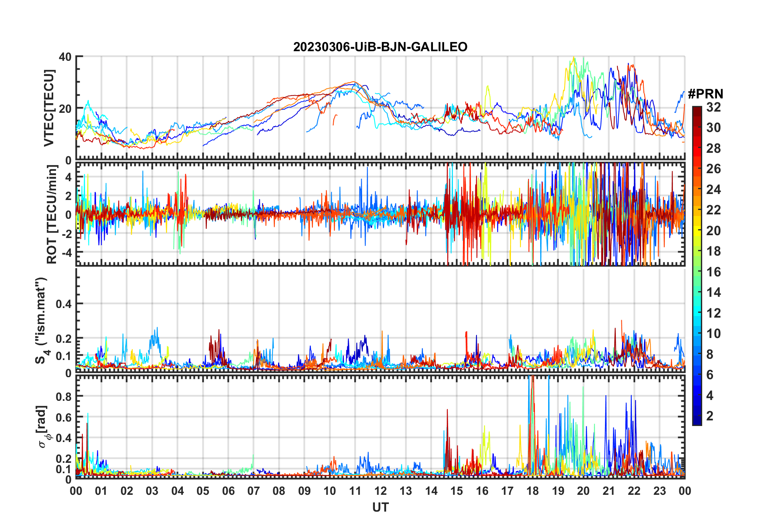
Task: Select UT hour tick label 15
Action: tap(457, 491)
